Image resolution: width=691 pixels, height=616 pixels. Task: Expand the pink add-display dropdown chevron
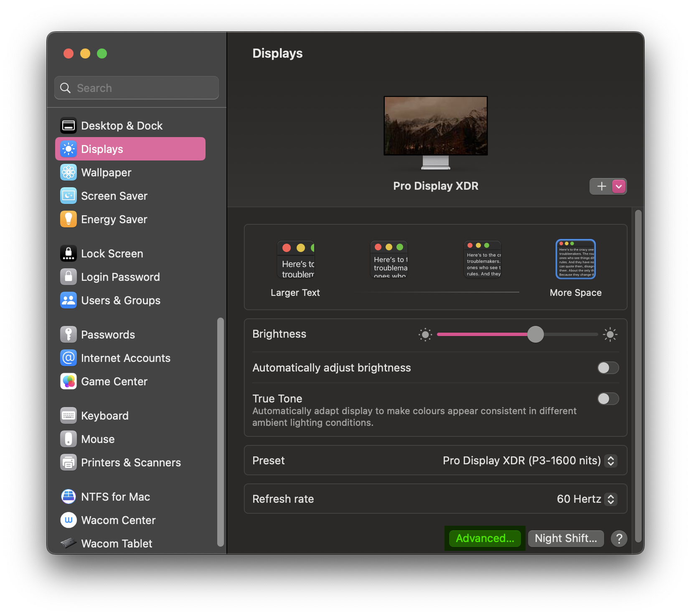pos(619,186)
